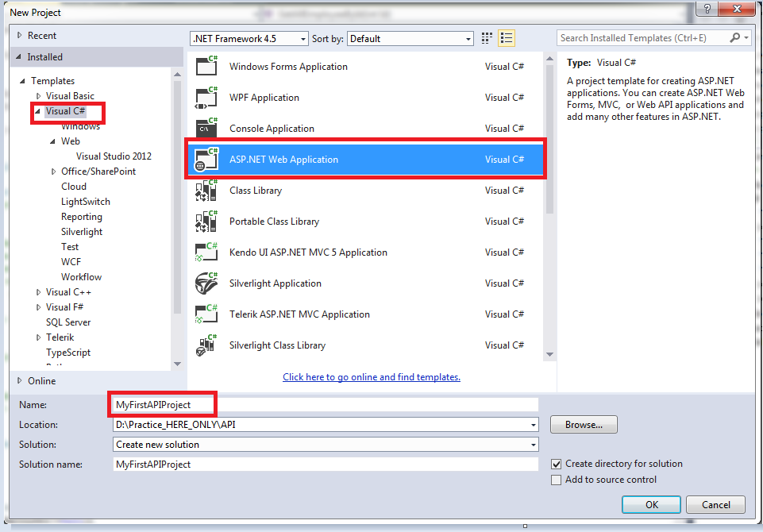Click the Cancel button
Viewport: 763px width, 532px height.
coord(716,505)
